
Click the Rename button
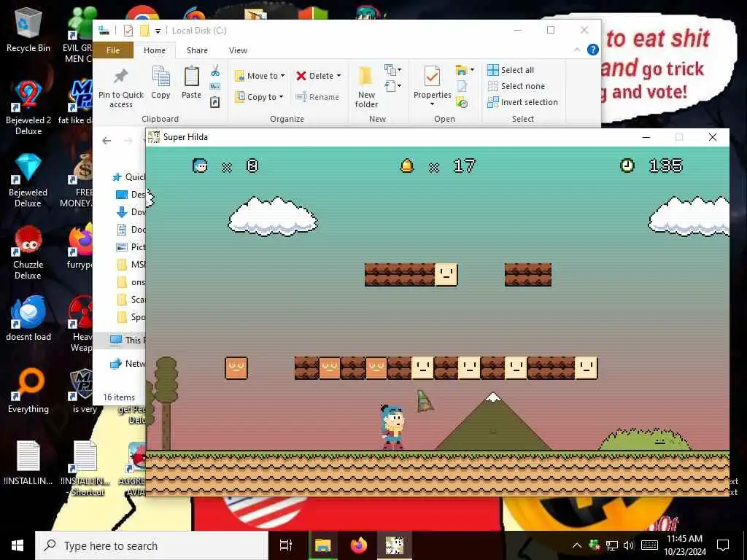[x=317, y=97]
